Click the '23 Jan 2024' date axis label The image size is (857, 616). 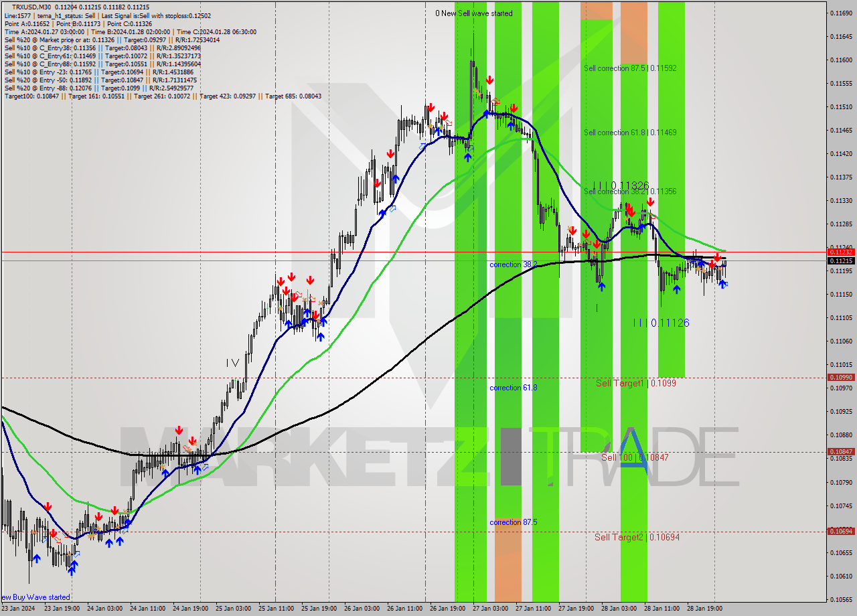pyautogui.click(x=19, y=609)
